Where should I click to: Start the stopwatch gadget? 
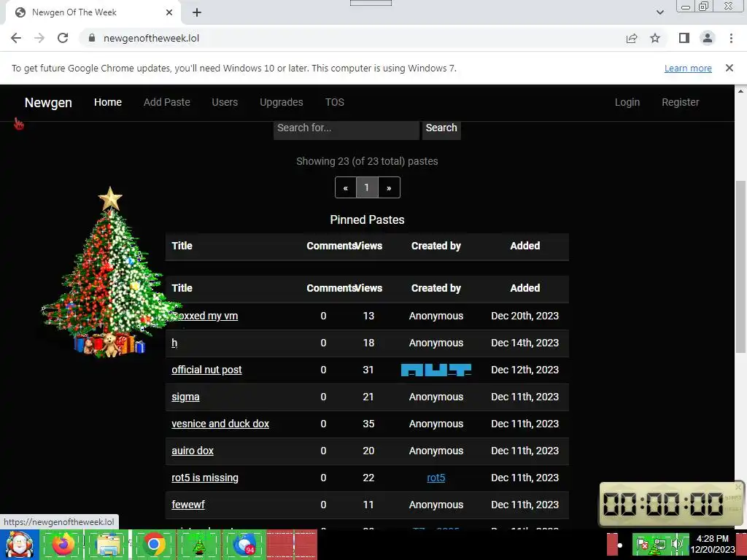click(x=733, y=497)
